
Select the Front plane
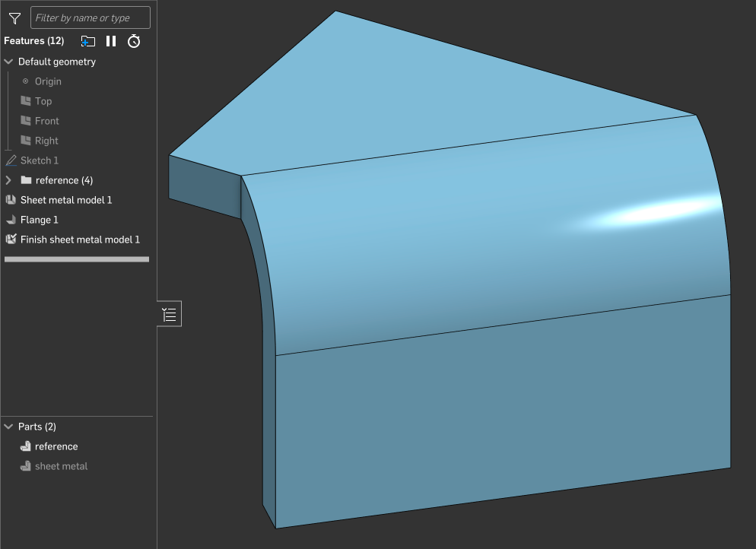point(46,121)
